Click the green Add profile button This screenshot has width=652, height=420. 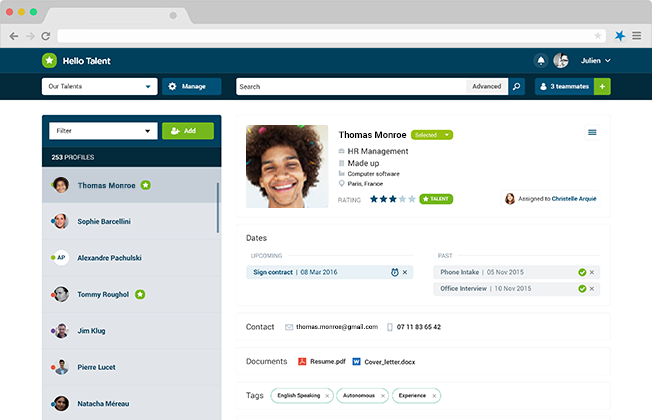coord(188,131)
